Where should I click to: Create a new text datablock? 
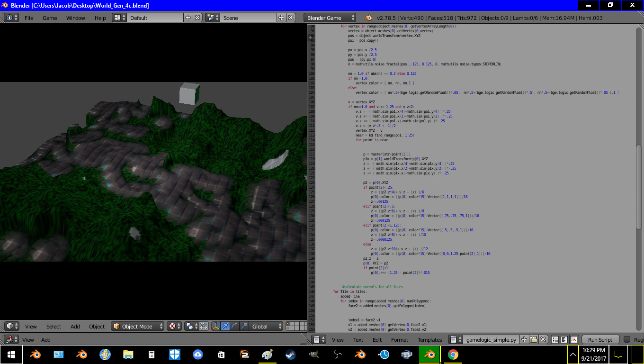pyautogui.click(x=524, y=339)
